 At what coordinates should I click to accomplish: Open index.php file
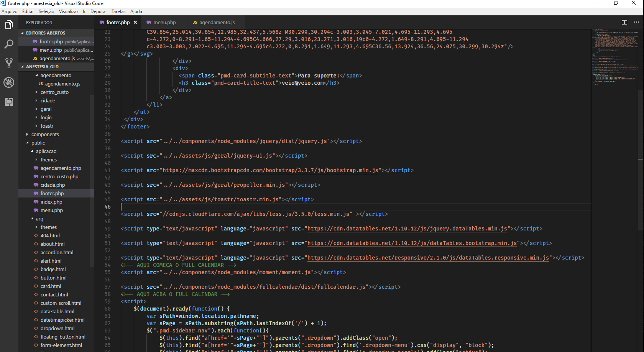(x=56, y=202)
